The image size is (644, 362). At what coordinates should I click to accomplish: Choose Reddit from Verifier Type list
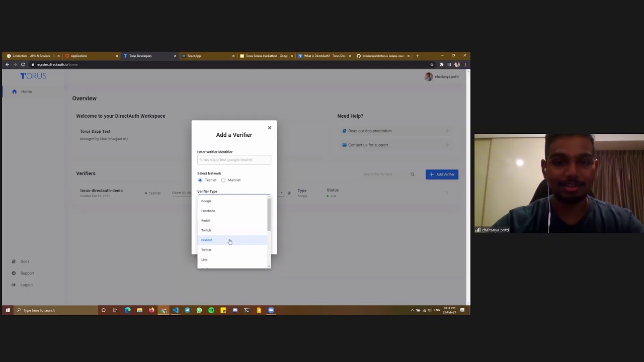click(x=232, y=221)
